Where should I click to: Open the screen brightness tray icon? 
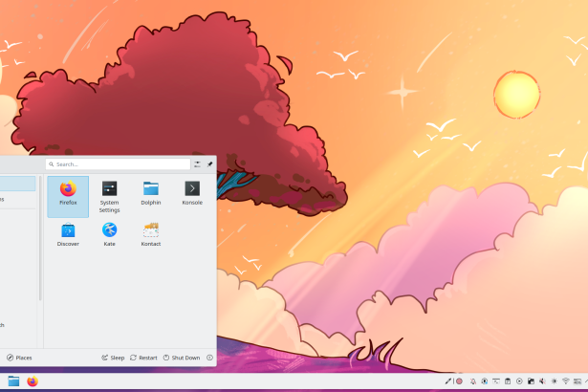554,381
